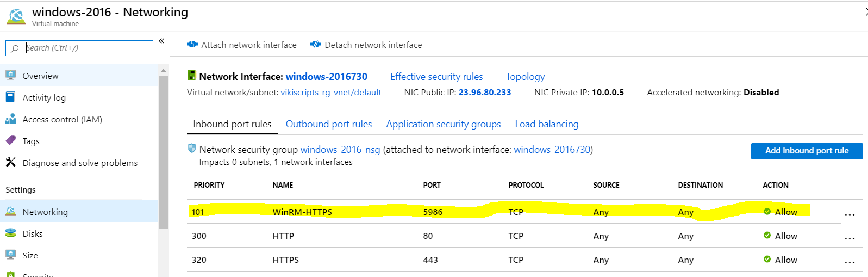Click the magnifier icon in the search box
Screen dimensions: 868x277
[x=15, y=48]
